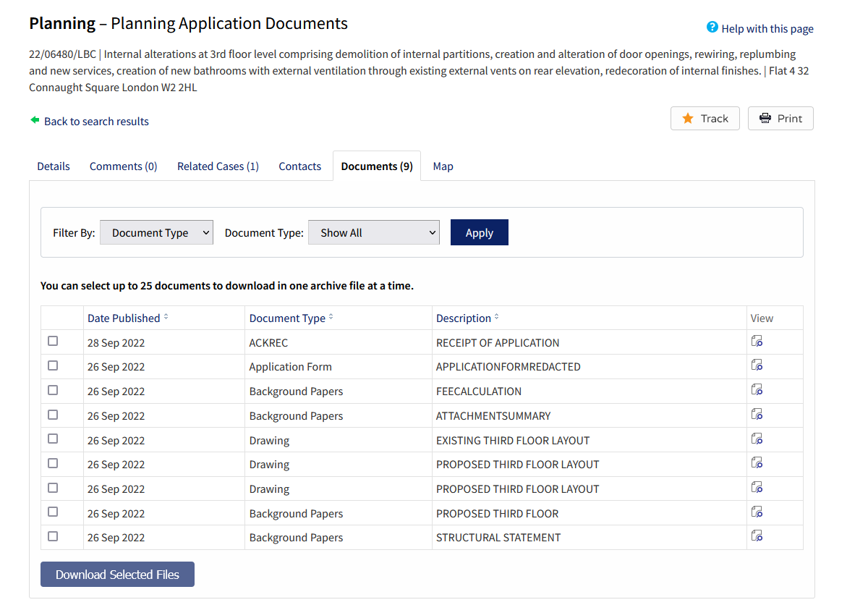Viewport: 868px width, 605px height.
Task: Open view icon for RECEIPT OF APPLICATION
Action: [x=757, y=342]
